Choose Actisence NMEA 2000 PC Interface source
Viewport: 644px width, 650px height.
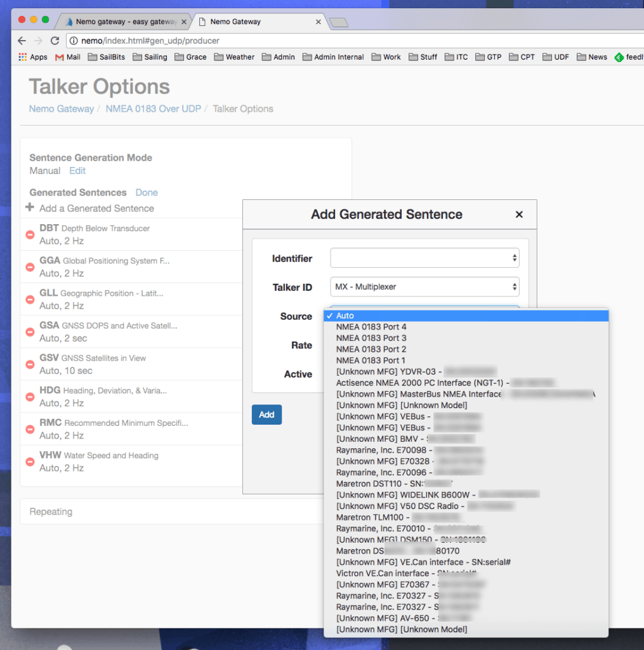(x=466, y=383)
